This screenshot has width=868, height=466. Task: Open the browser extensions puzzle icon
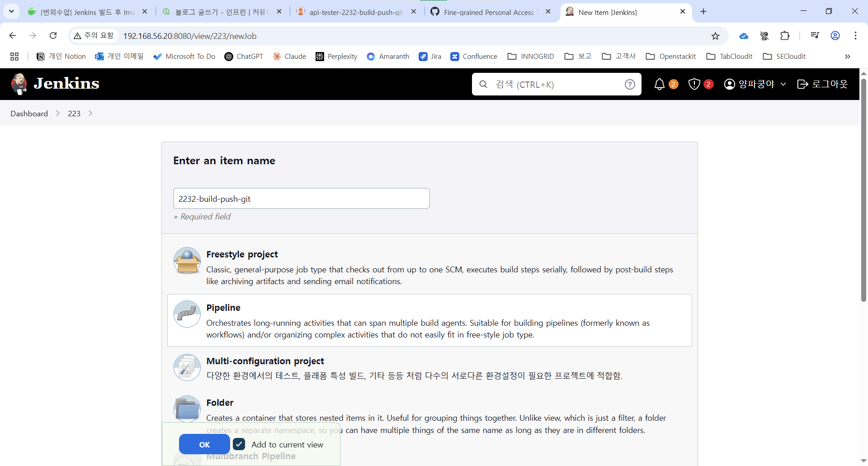pyautogui.click(x=785, y=36)
